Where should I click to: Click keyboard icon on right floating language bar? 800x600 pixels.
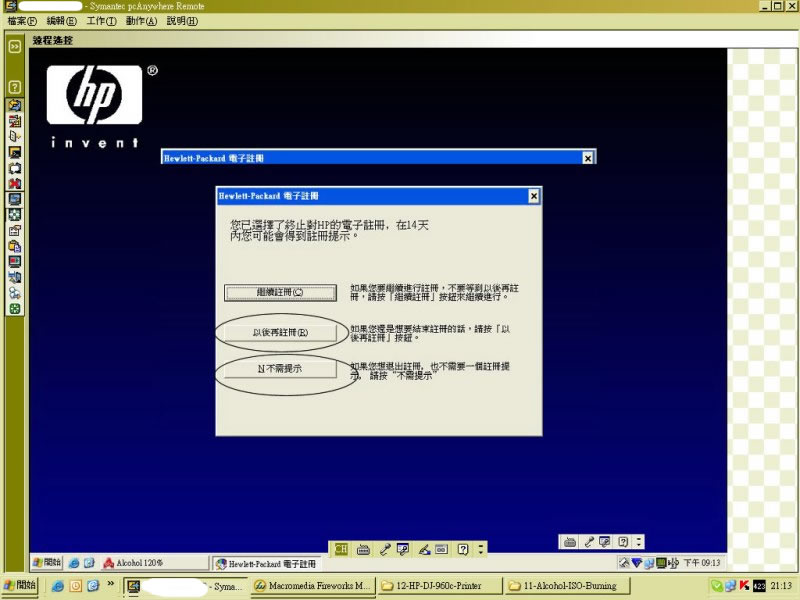coord(570,542)
